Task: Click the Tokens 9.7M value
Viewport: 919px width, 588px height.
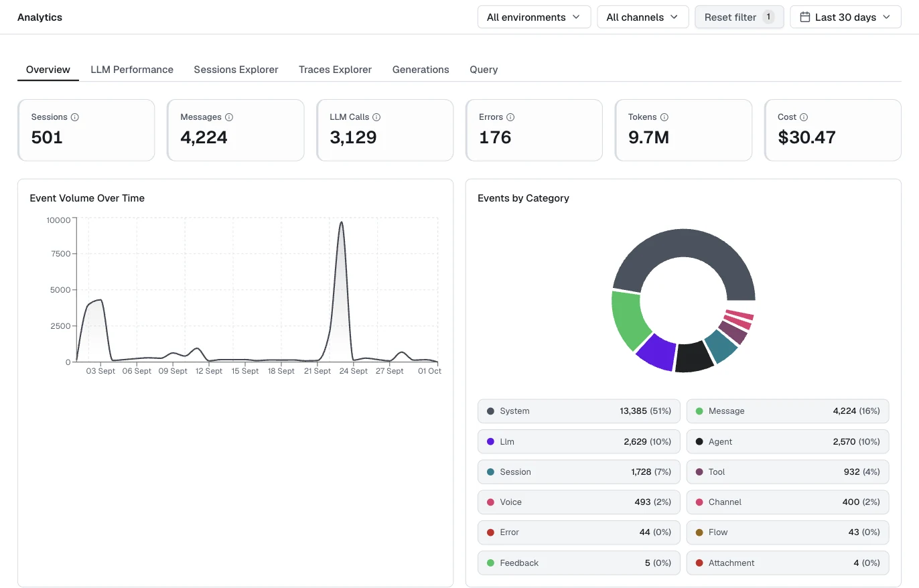Action: tap(648, 137)
